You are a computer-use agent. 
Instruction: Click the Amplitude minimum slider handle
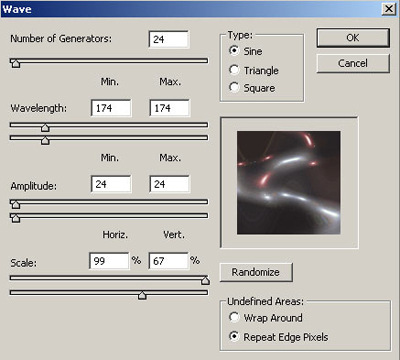pyautogui.click(x=15, y=204)
